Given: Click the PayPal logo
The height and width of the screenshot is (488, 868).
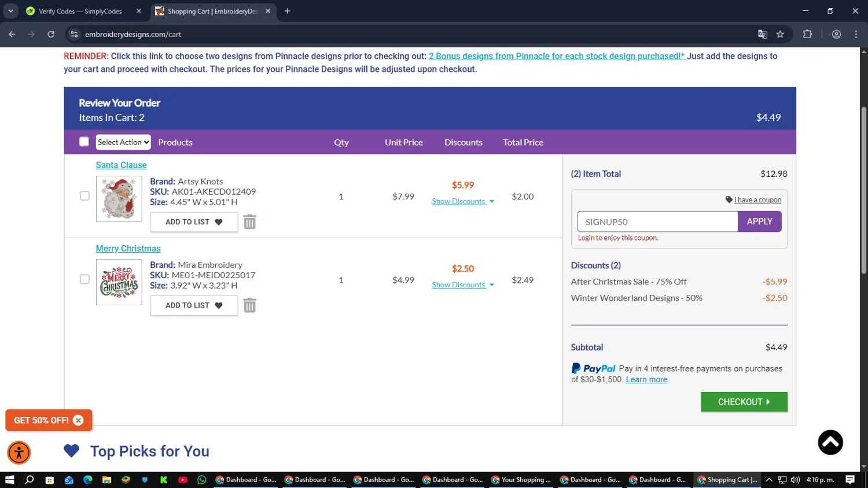Looking at the screenshot, I should tap(594, 368).
